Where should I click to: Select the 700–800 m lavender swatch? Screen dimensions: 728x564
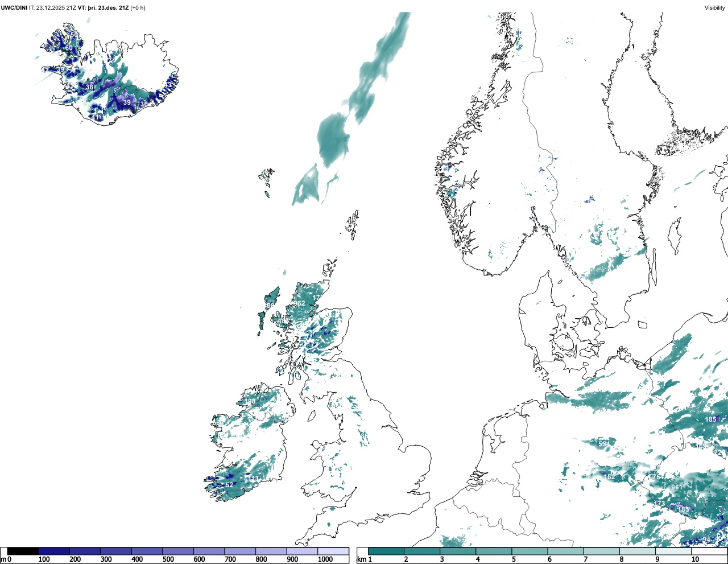pyautogui.click(x=240, y=551)
